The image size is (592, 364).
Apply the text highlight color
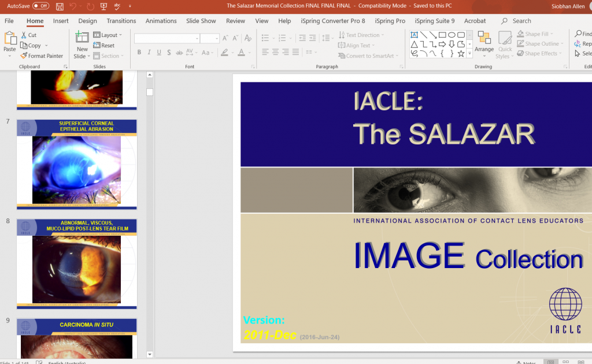tap(225, 53)
